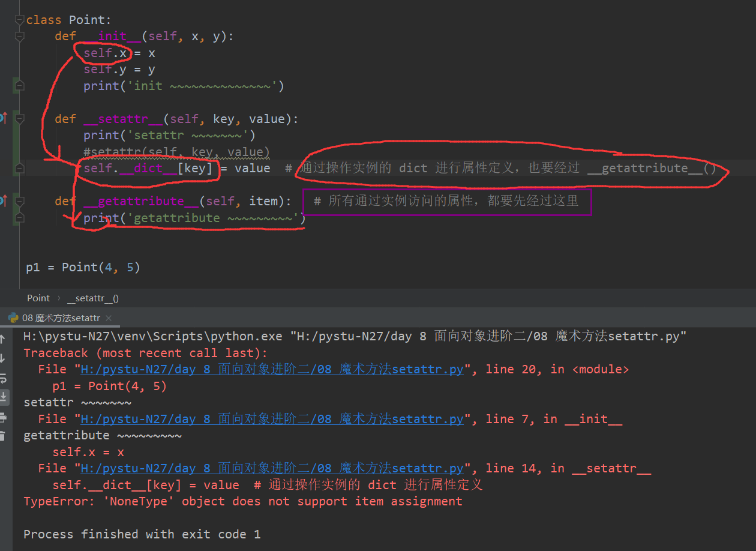Screen dimensions: 756x551
Task: Collapse the __getattribute__ method fold marker
Action: click(19, 201)
